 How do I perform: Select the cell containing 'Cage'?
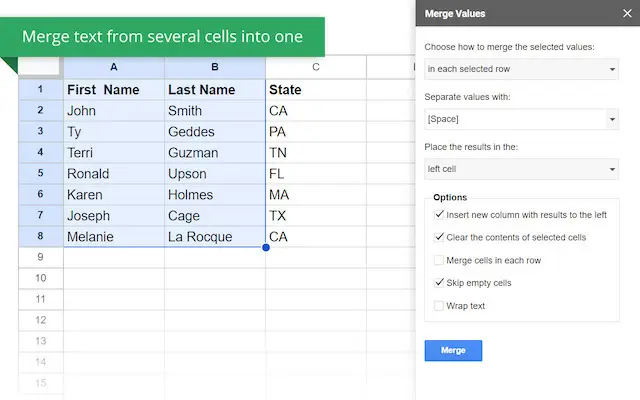pos(215,216)
